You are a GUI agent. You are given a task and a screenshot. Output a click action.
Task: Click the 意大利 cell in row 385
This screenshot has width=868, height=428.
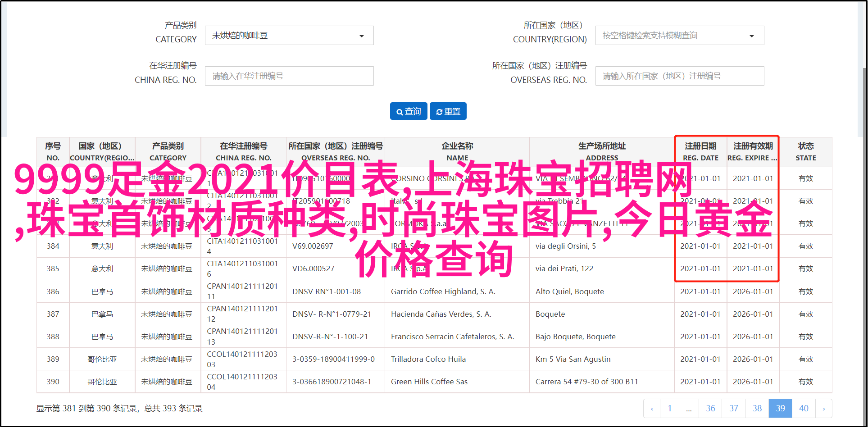tap(102, 269)
